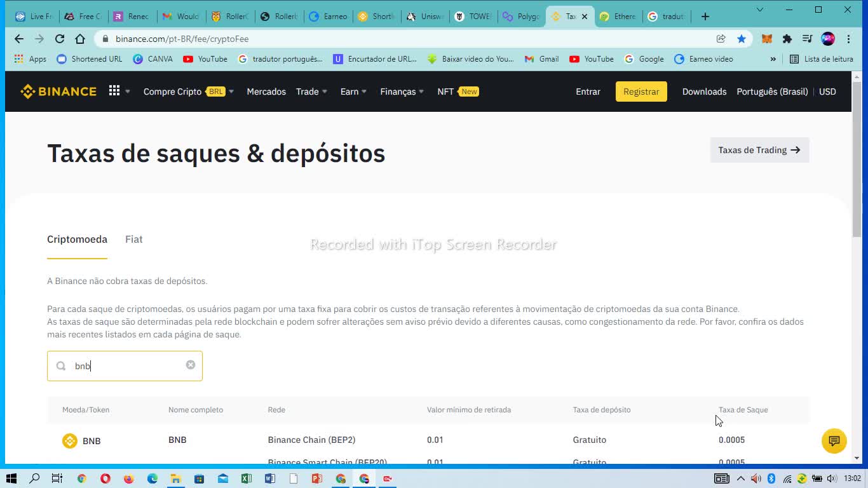This screenshot has height=488, width=868.
Task: Open the Shortened URL bookmark
Action: pos(90,59)
